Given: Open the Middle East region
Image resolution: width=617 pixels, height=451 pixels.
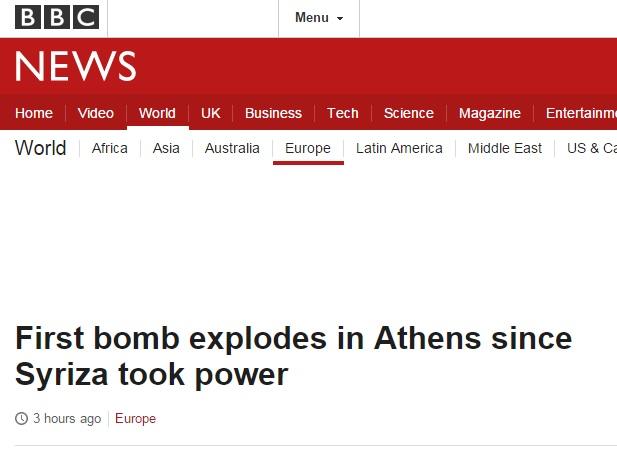Looking at the screenshot, I should point(505,148).
